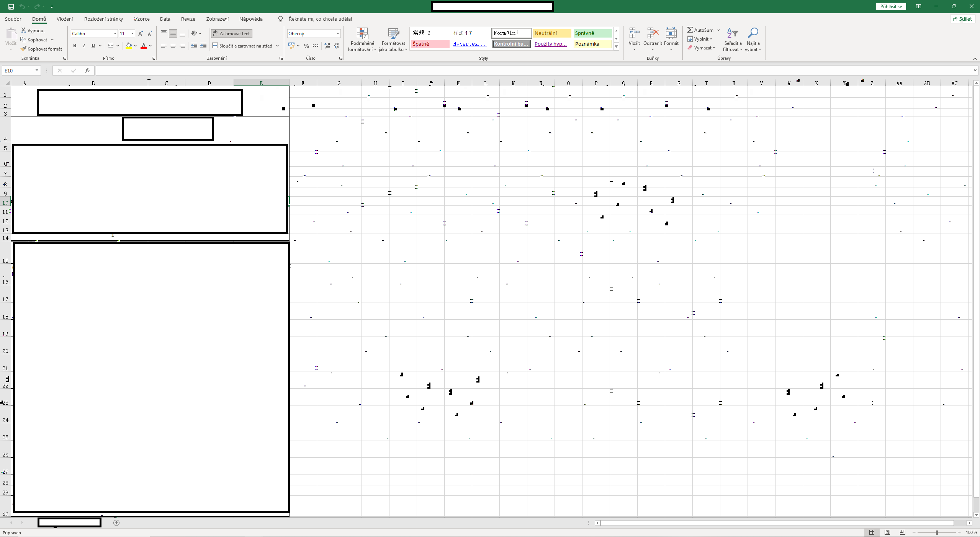The image size is (980, 537).
Task: Expand the Obecný number format dropdown
Action: 338,34
